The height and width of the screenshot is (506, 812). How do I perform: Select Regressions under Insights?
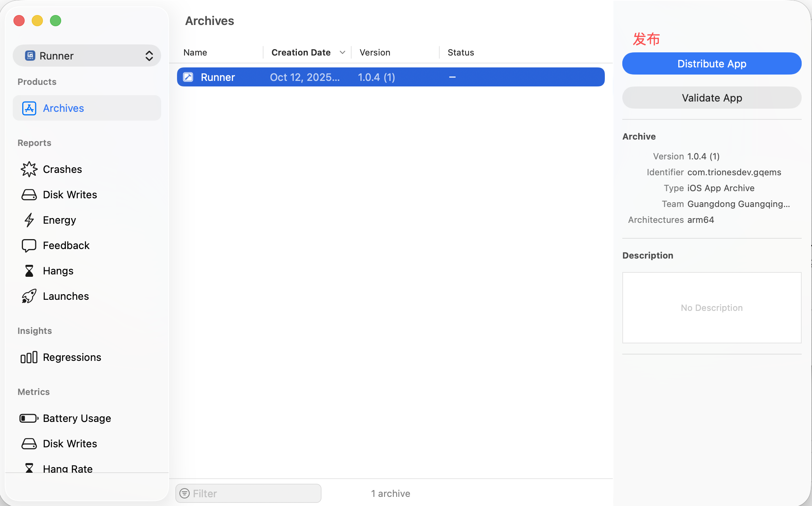tap(72, 357)
